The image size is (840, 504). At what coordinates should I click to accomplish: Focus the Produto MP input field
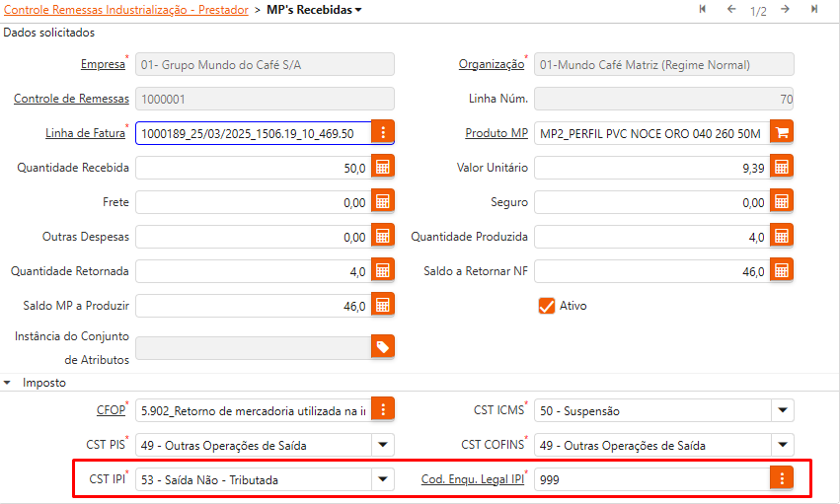pyautogui.click(x=652, y=133)
